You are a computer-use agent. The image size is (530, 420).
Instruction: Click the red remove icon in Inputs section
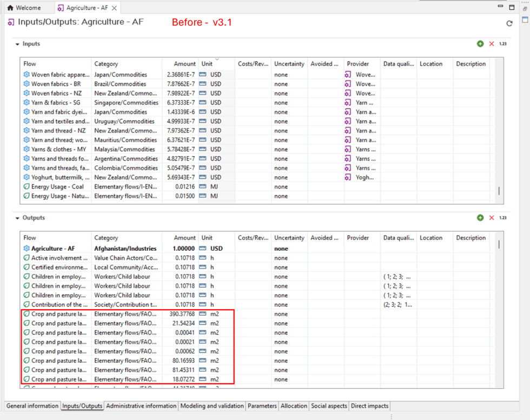pos(492,44)
